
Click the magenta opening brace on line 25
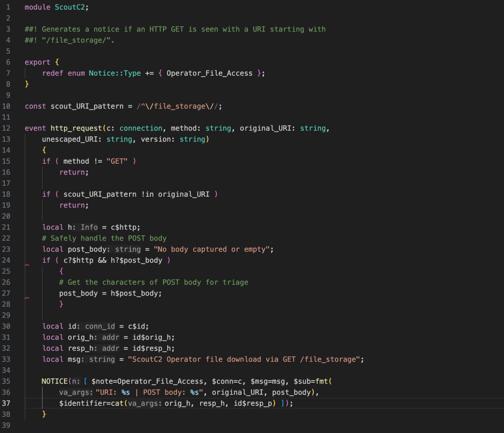[61, 271]
